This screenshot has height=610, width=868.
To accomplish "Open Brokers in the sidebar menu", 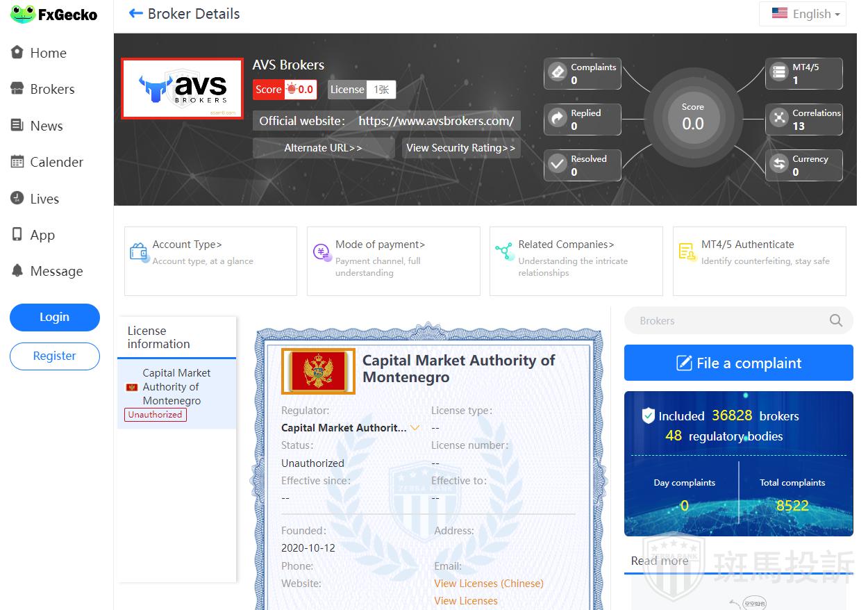I will pos(52,89).
